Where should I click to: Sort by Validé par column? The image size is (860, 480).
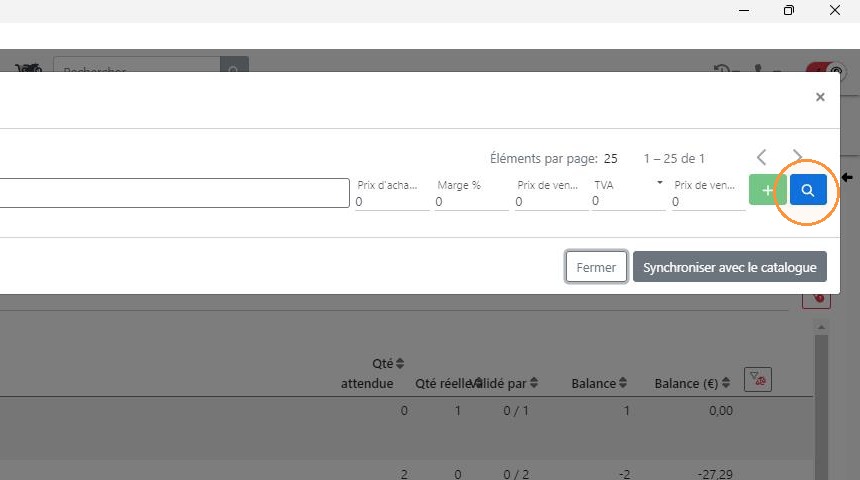pyautogui.click(x=534, y=383)
